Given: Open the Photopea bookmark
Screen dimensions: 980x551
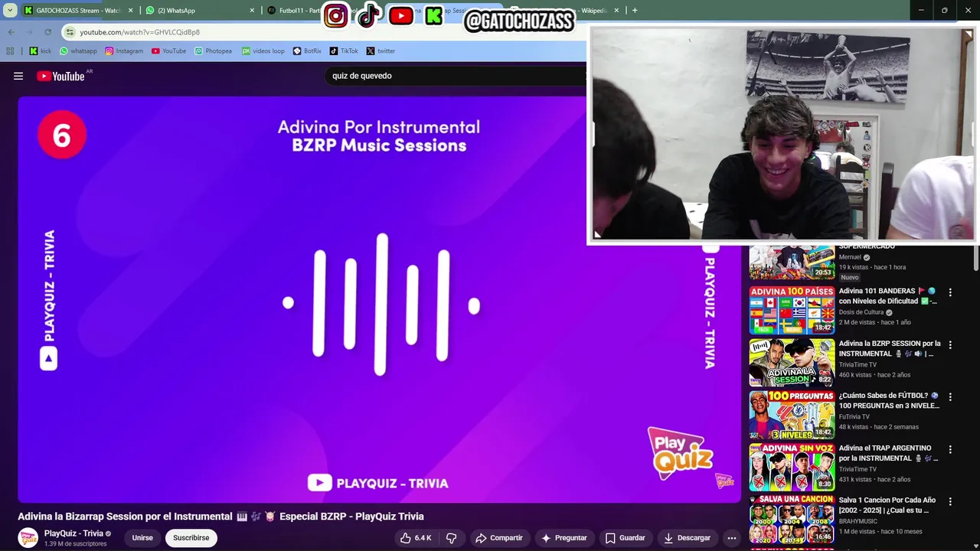Looking at the screenshot, I should (213, 51).
